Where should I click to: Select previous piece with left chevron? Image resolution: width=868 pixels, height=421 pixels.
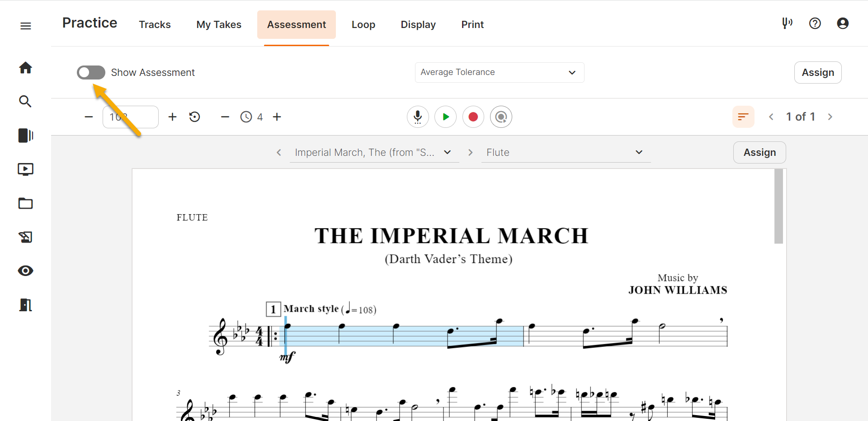279,153
